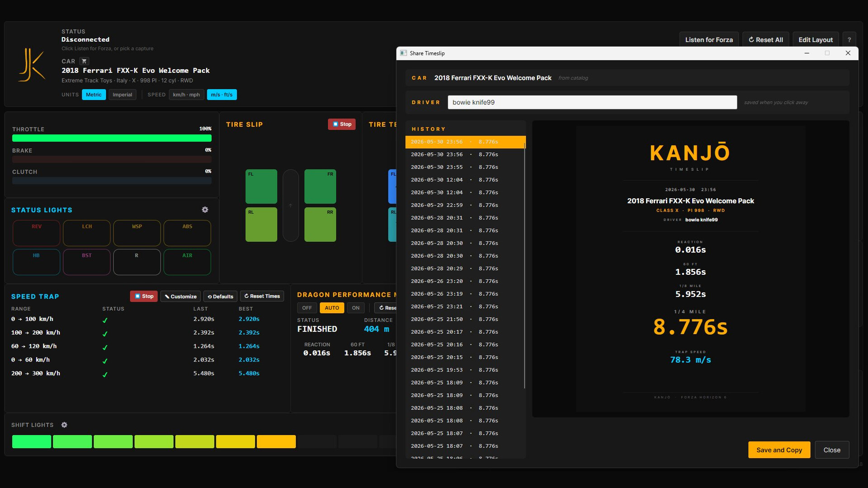Select history entry 2026-05-25 19:53
868x488 pixels.
pos(465,370)
